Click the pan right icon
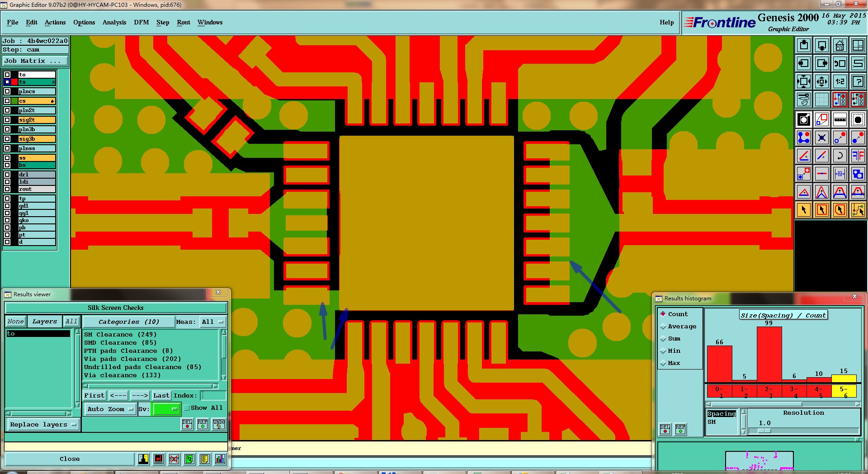This screenshot has height=474, width=868. 822,63
